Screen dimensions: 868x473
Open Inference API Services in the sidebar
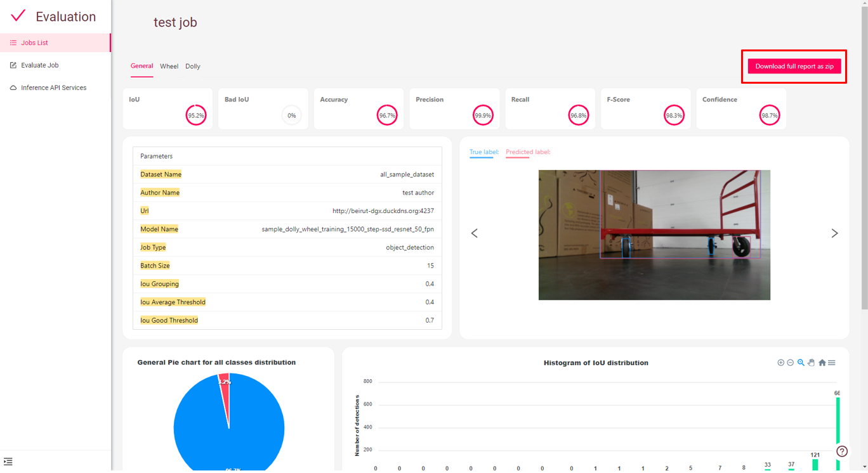point(55,87)
